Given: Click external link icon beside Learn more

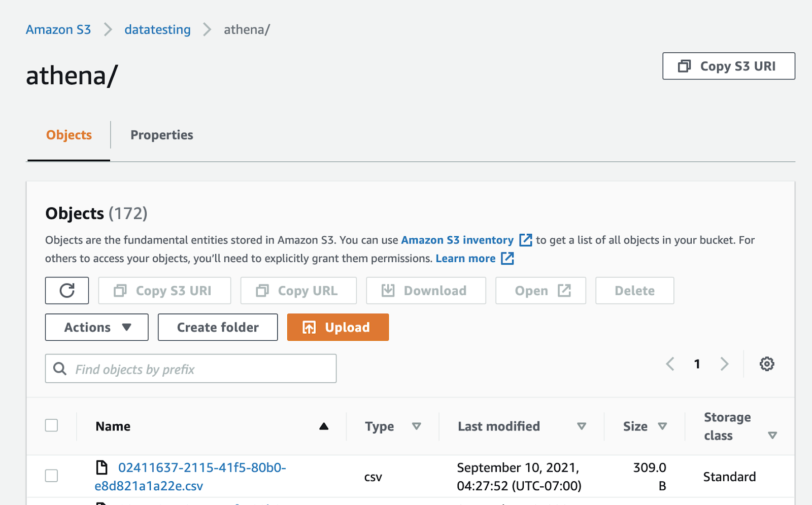Looking at the screenshot, I should pyautogui.click(x=507, y=259).
